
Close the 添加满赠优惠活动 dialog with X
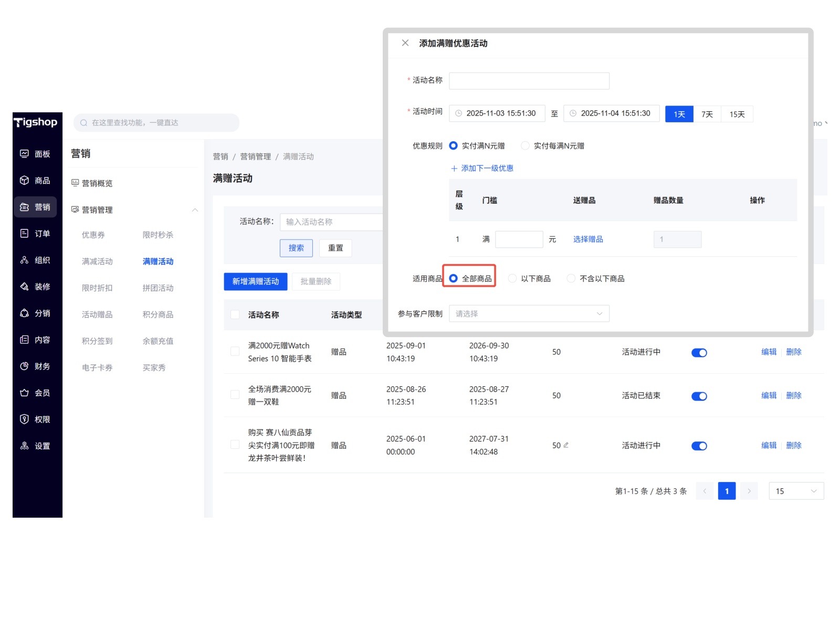405,43
